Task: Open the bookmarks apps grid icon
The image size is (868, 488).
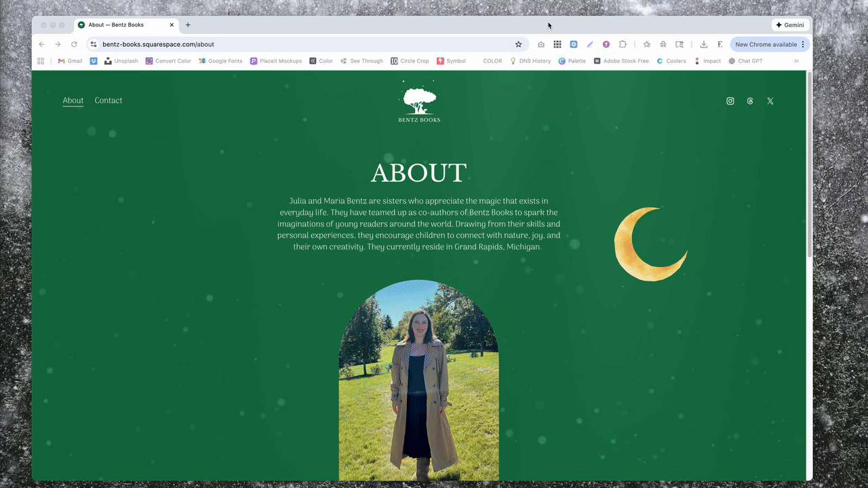Action: click(x=41, y=61)
